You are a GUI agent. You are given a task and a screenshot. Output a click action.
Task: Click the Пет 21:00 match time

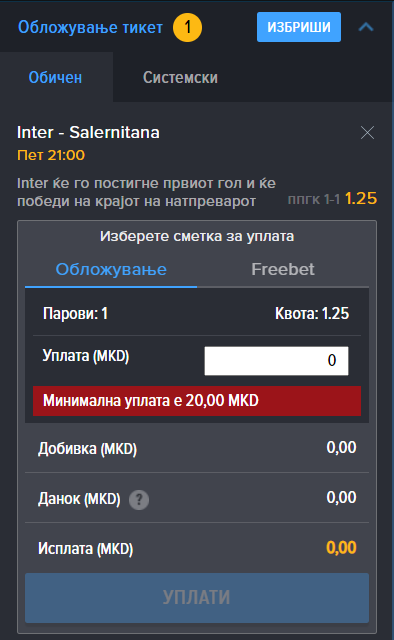(51, 155)
